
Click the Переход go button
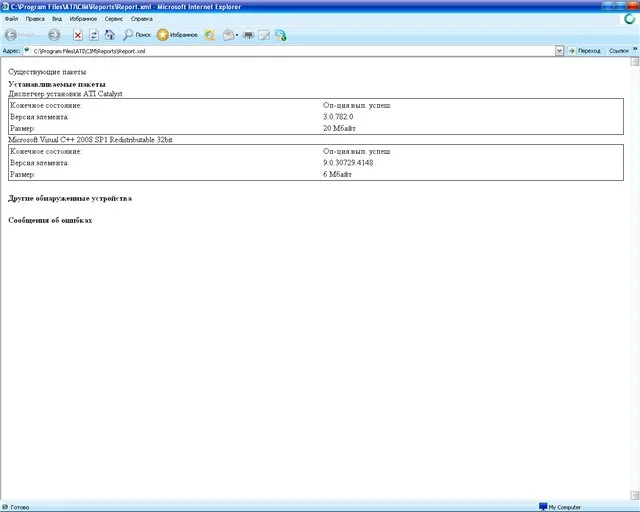point(584,51)
